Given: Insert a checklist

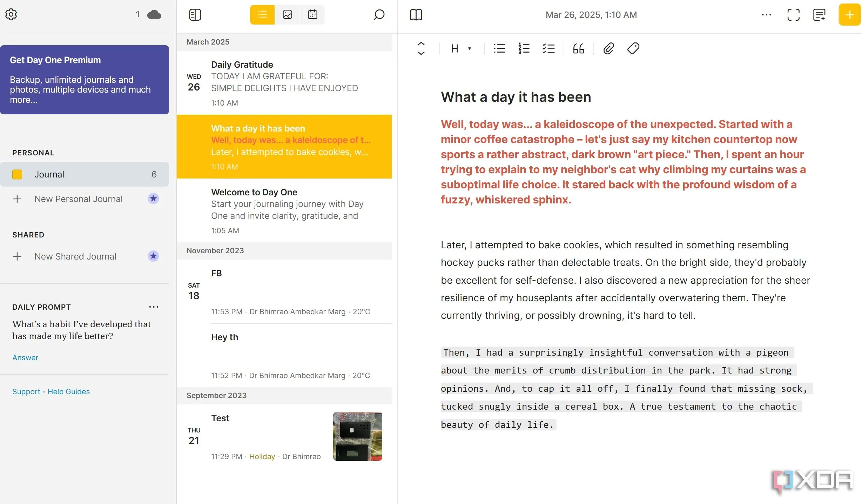Looking at the screenshot, I should pos(548,48).
